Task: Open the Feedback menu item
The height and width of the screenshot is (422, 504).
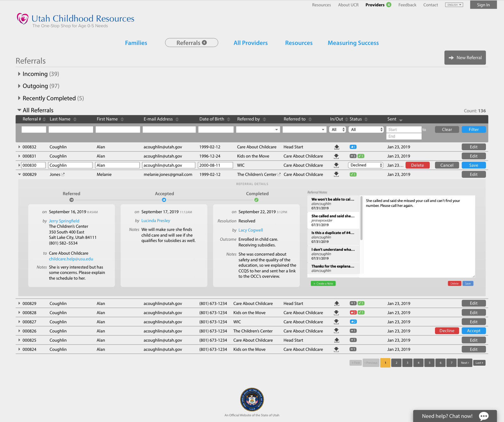Action: pos(407,5)
